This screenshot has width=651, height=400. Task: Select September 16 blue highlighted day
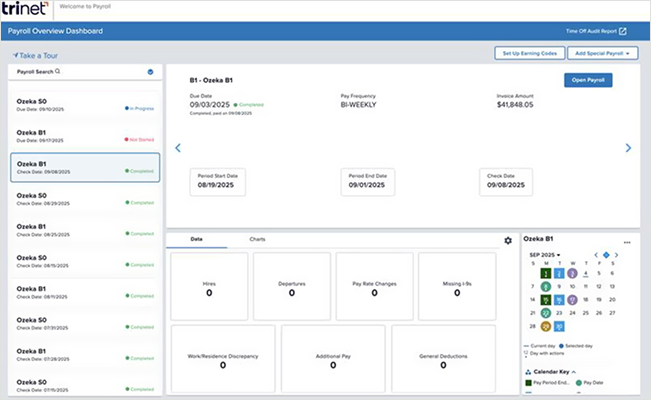[x=559, y=299]
